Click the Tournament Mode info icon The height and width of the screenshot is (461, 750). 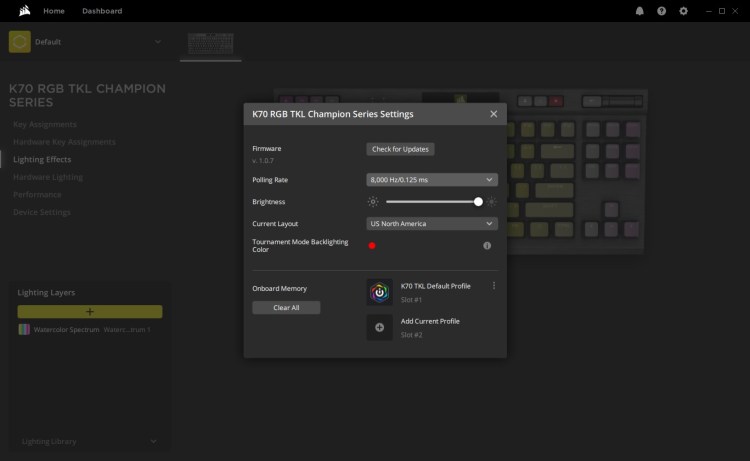pyautogui.click(x=487, y=245)
